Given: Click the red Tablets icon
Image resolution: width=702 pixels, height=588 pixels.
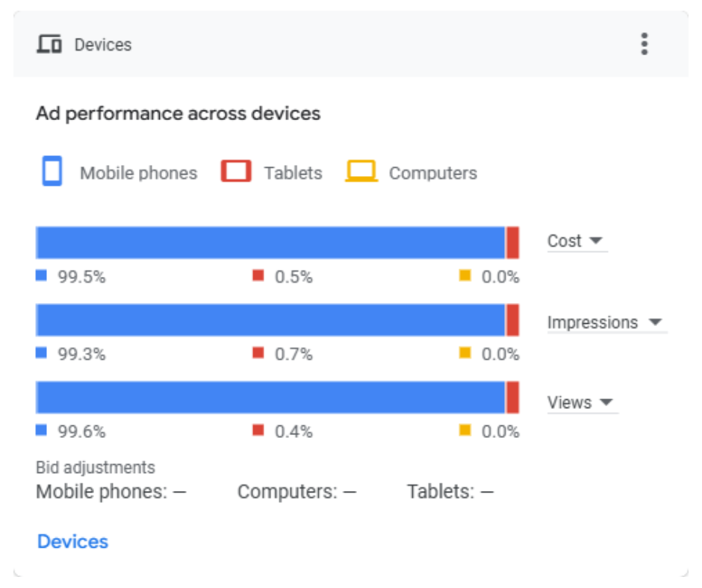Looking at the screenshot, I should pyautogui.click(x=236, y=172).
